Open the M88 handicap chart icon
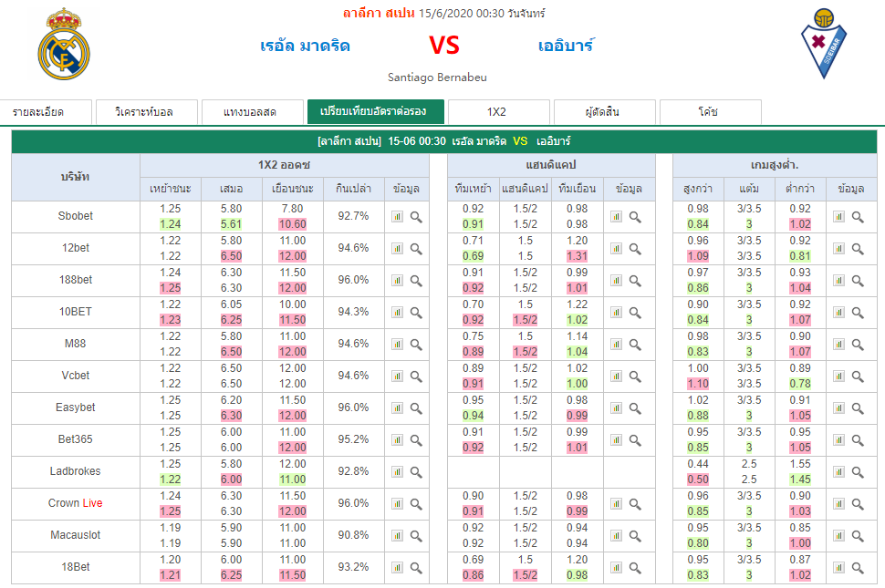 click(616, 344)
